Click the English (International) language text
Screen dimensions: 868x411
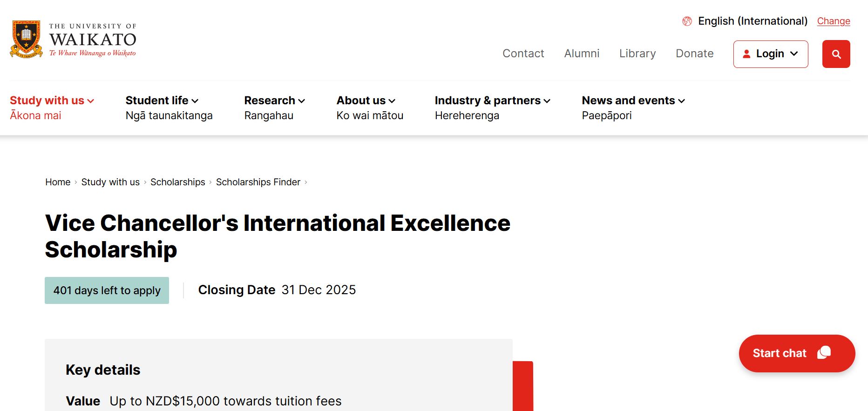pyautogui.click(x=753, y=21)
